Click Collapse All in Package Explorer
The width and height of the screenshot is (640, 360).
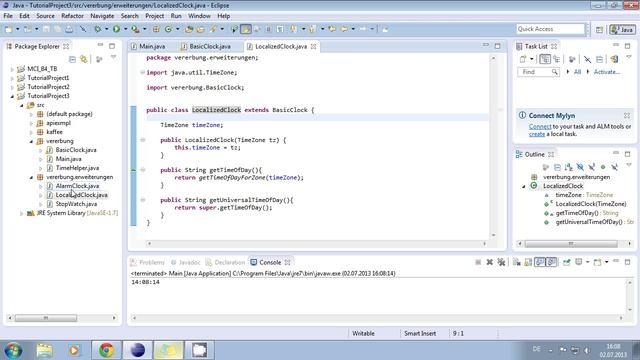(72, 59)
